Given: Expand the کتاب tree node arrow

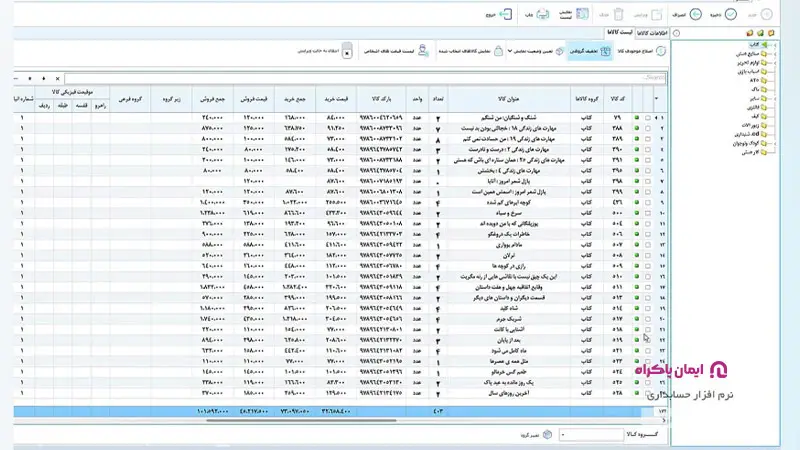Looking at the screenshot, I should [x=775, y=45].
